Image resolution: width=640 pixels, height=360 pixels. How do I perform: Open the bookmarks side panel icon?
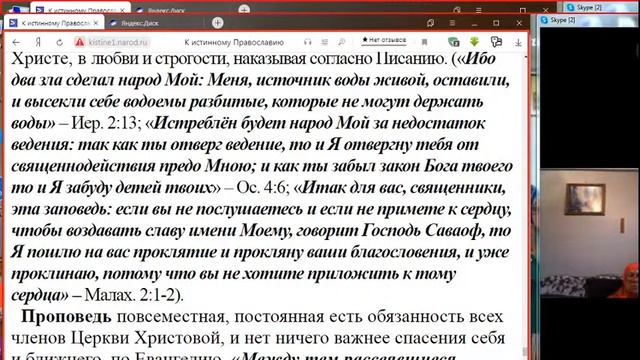click(x=430, y=23)
